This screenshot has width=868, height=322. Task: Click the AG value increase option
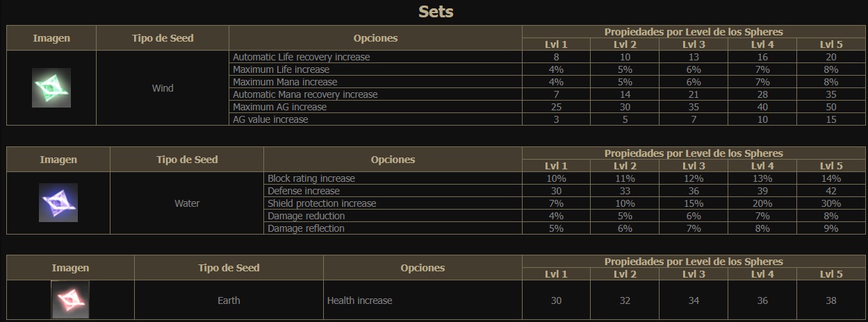270,119
